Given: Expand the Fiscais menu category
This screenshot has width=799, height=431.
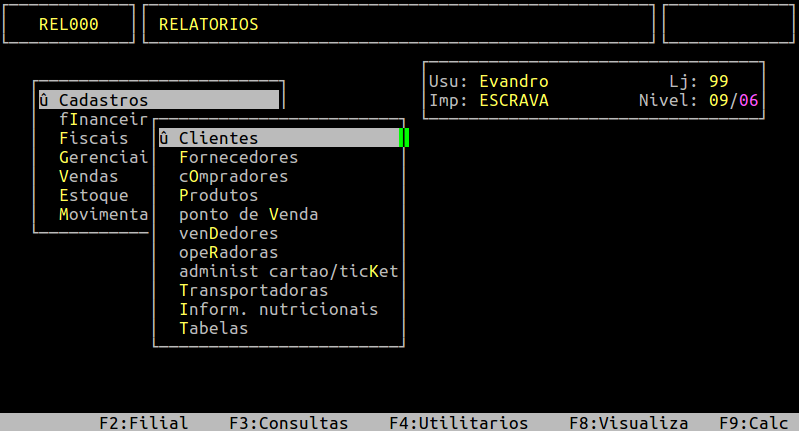Looking at the screenshot, I should point(93,138).
